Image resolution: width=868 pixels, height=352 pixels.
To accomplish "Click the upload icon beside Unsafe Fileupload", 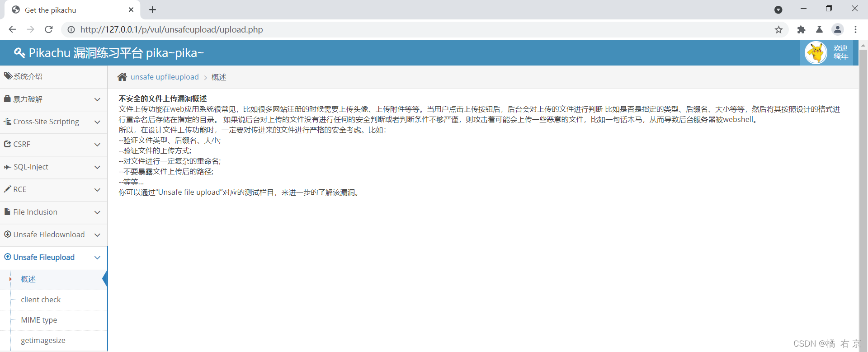I will (x=8, y=257).
